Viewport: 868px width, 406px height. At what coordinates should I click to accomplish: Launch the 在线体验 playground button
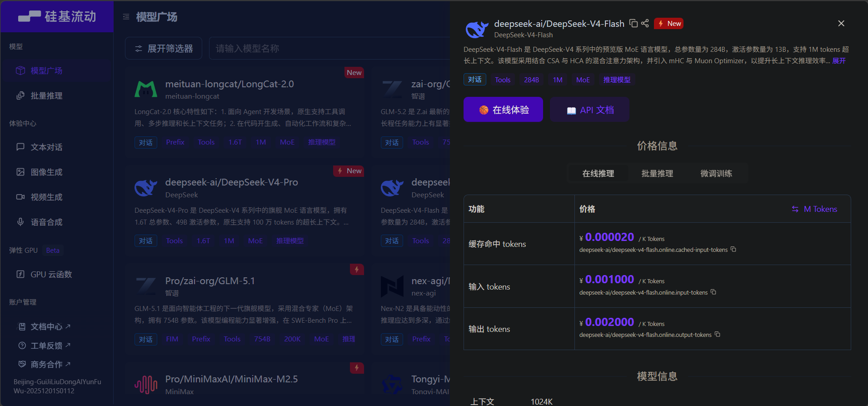[x=503, y=110]
